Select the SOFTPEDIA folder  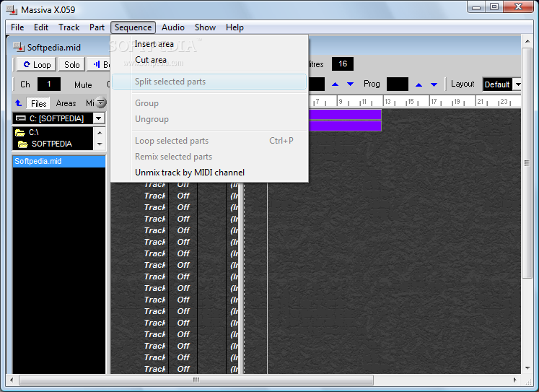(51, 144)
